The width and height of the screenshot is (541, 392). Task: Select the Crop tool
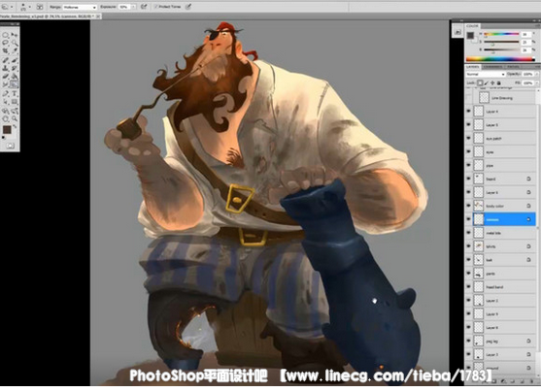click(6, 51)
